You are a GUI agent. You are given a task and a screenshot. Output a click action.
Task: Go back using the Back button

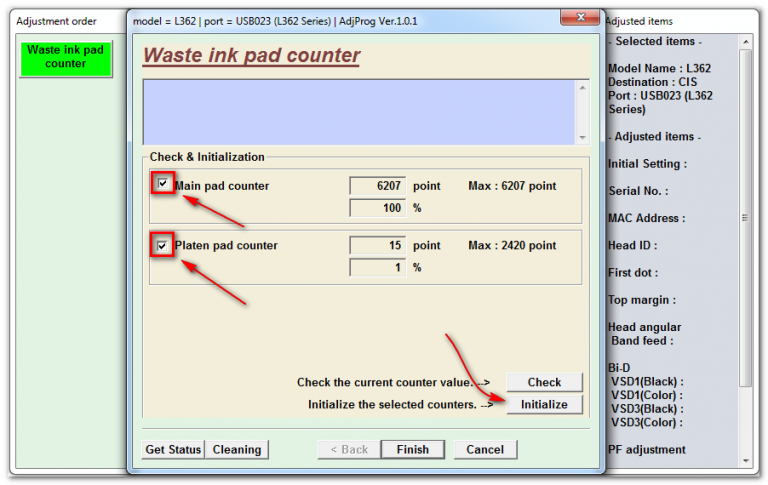point(347,450)
